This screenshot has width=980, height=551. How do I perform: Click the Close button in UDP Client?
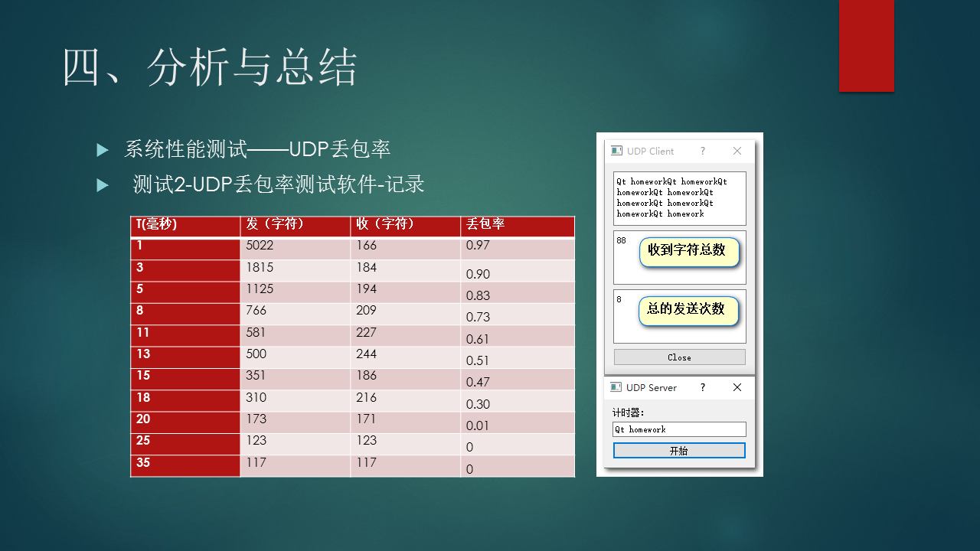pyautogui.click(x=679, y=357)
